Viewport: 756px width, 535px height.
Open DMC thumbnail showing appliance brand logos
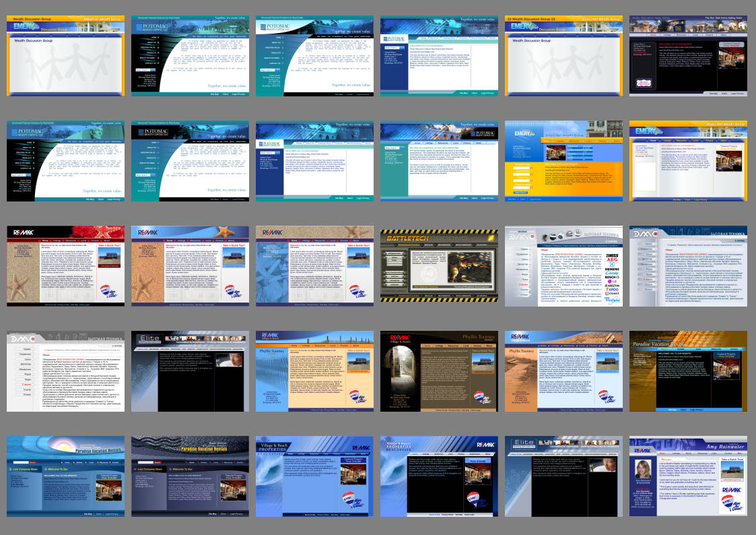(x=563, y=265)
